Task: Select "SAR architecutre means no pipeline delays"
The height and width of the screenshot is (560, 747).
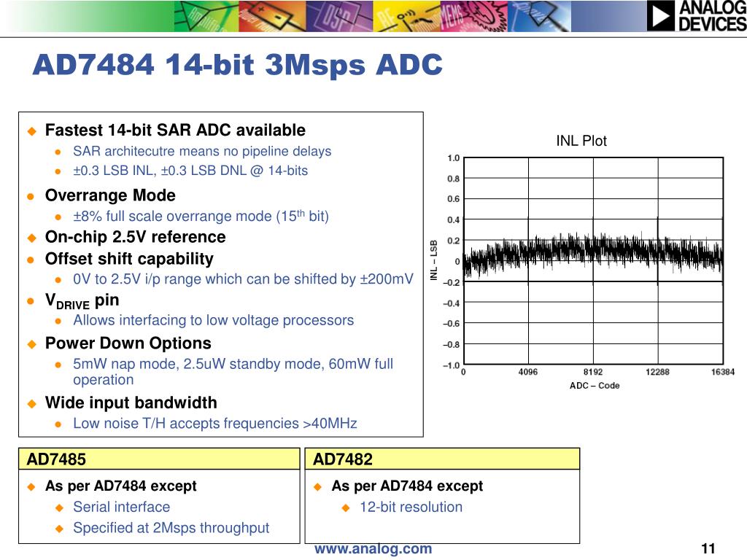Action: pyautogui.click(x=202, y=152)
